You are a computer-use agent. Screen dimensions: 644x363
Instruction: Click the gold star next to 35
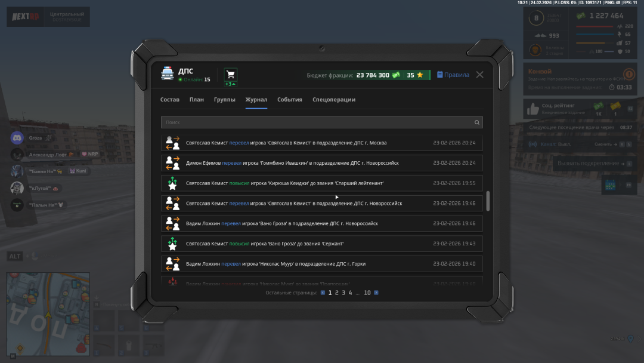click(420, 75)
